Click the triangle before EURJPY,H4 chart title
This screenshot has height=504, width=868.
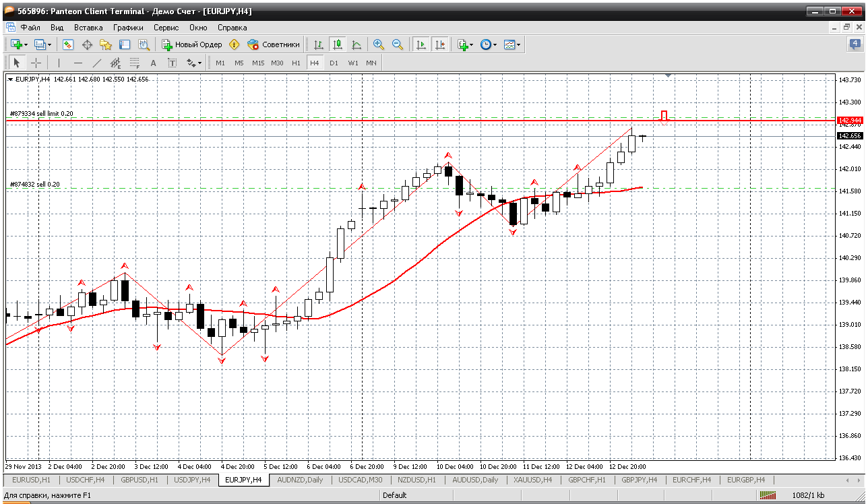coord(10,80)
